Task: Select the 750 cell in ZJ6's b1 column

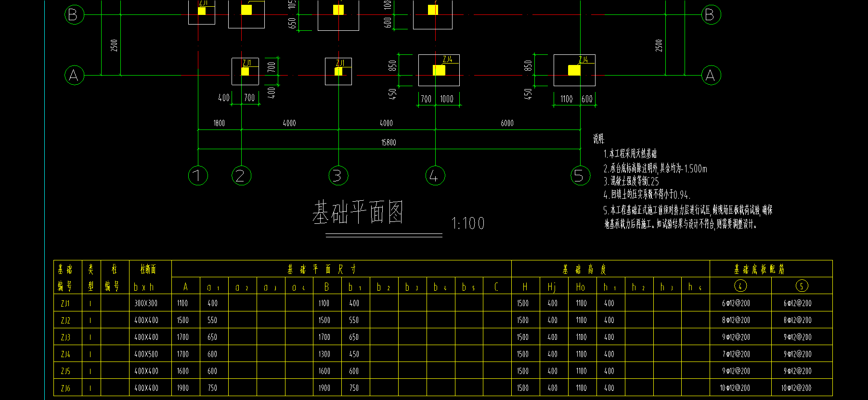Action: pos(354,388)
